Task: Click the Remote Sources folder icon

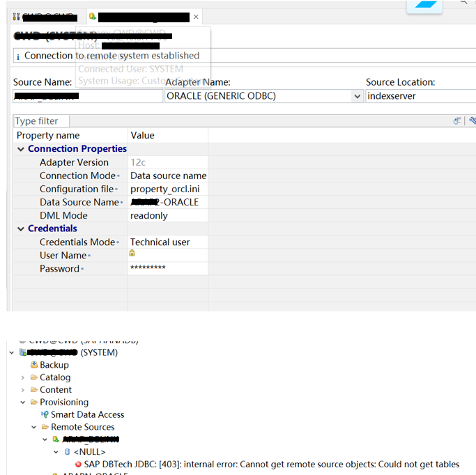Action: coord(45,427)
